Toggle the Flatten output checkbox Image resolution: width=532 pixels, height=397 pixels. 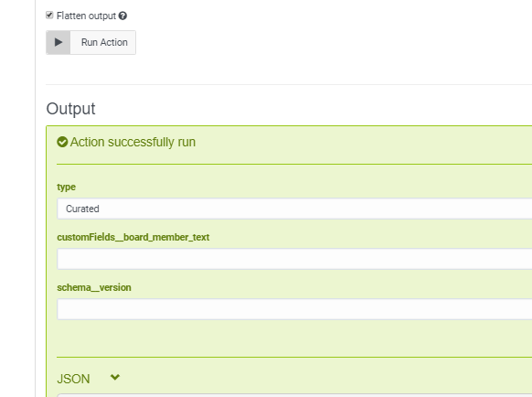pyautogui.click(x=49, y=16)
